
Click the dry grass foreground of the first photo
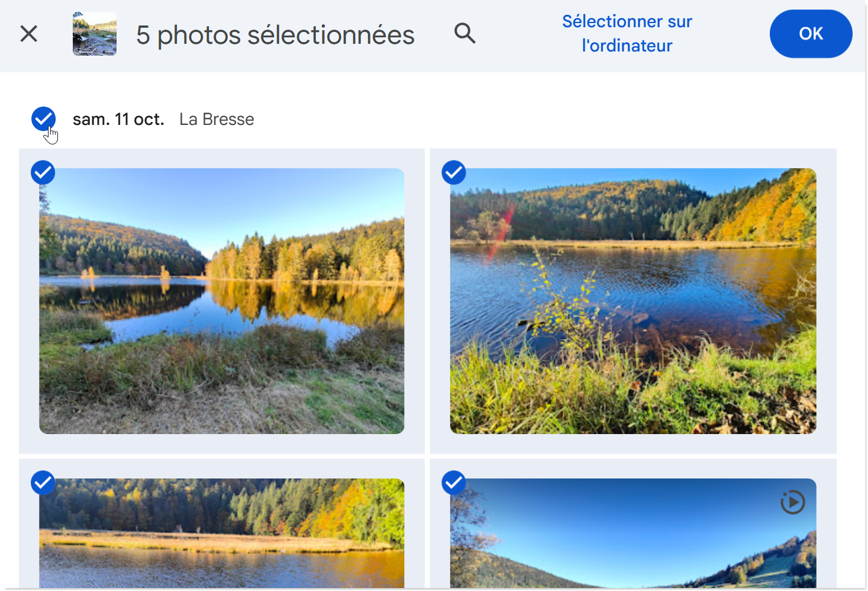pyautogui.click(x=237, y=403)
